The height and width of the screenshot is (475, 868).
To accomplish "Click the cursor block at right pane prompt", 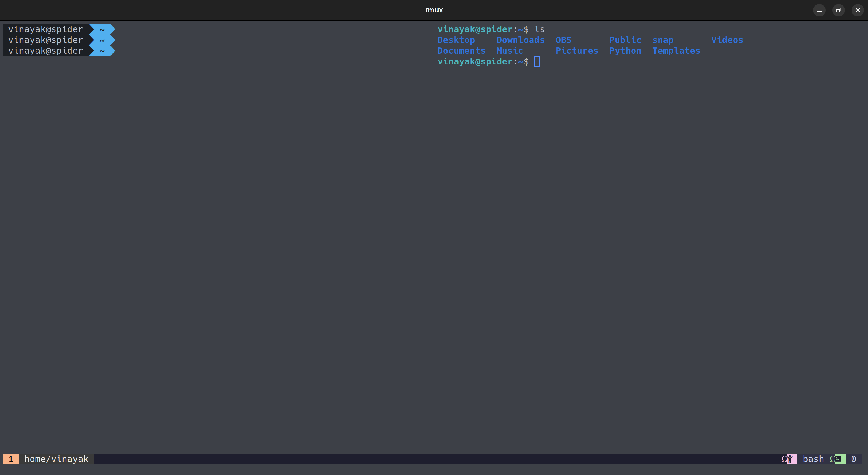I will [537, 62].
